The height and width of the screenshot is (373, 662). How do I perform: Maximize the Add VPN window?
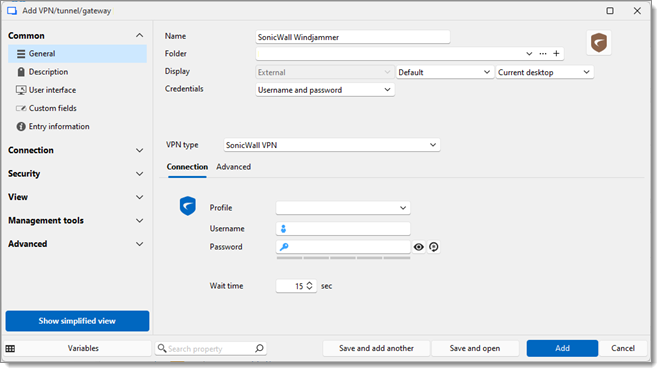[610, 11]
